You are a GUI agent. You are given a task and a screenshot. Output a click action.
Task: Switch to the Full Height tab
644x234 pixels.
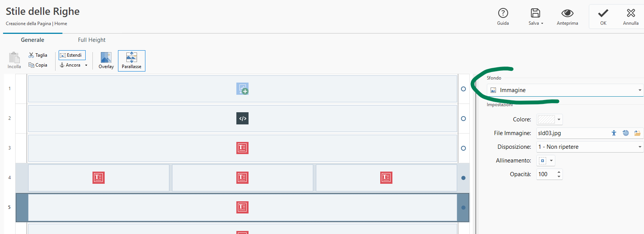[92, 40]
